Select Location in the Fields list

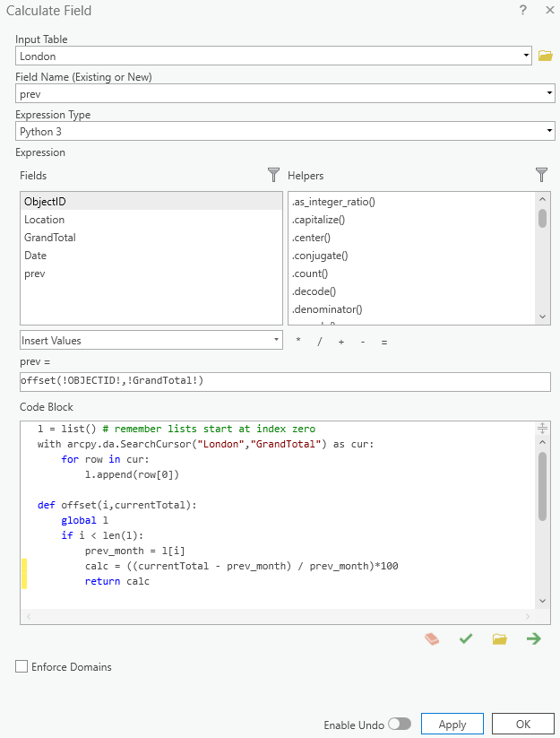[x=151, y=220]
